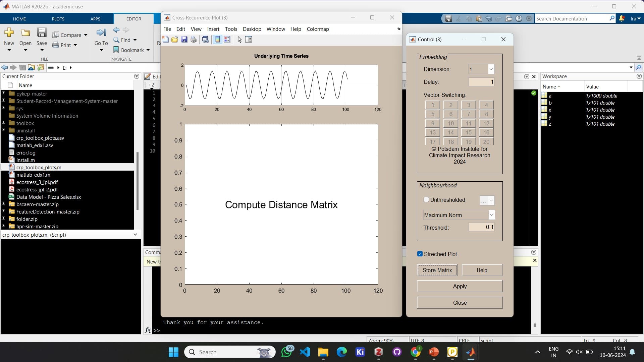Click back arrow in current folder toolbar
Image resolution: width=644 pixels, height=362 pixels.
[4, 67]
